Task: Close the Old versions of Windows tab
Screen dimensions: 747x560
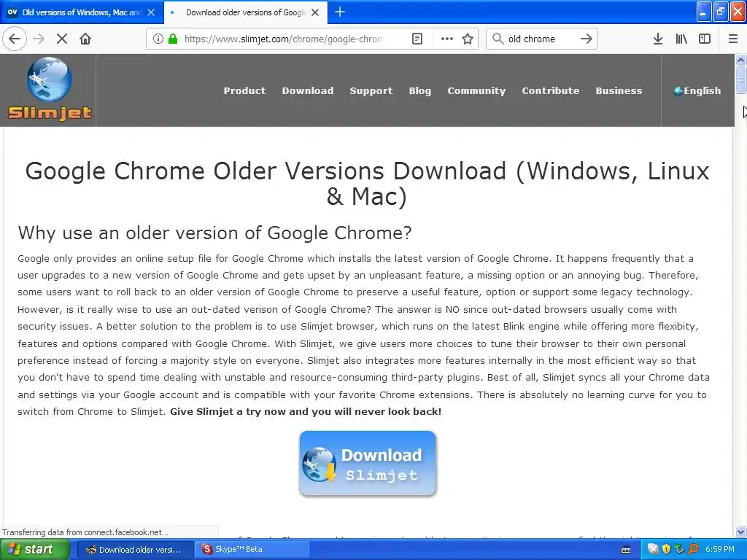Action: coord(151,12)
